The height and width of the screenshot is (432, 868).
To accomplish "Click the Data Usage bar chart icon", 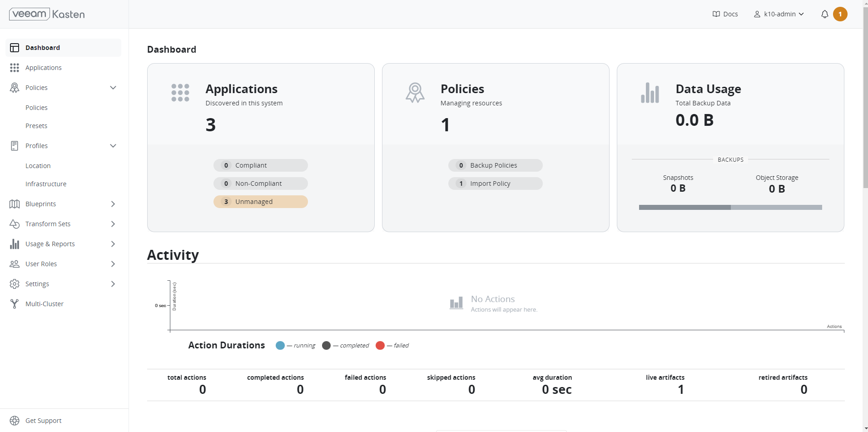I will (x=650, y=93).
